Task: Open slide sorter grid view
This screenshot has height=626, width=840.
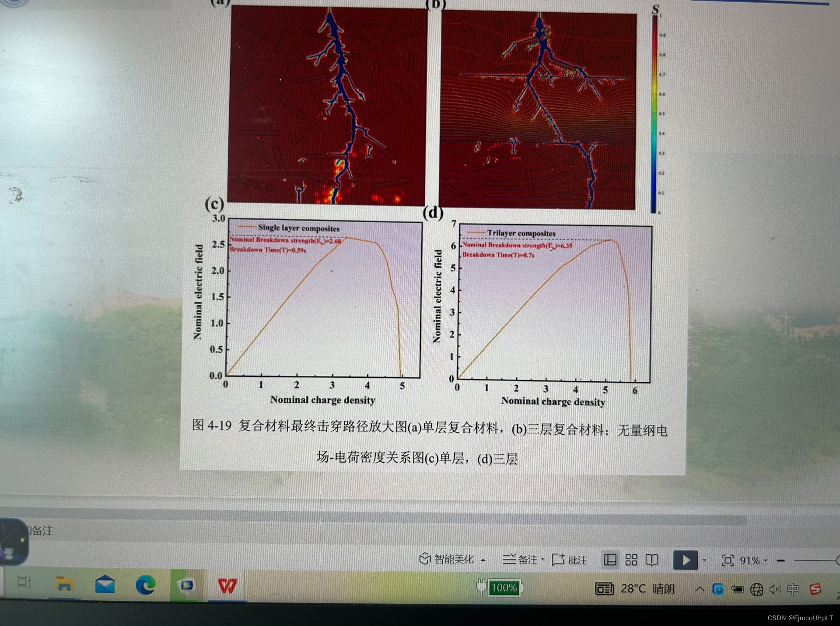Action: click(x=631, y=559)
